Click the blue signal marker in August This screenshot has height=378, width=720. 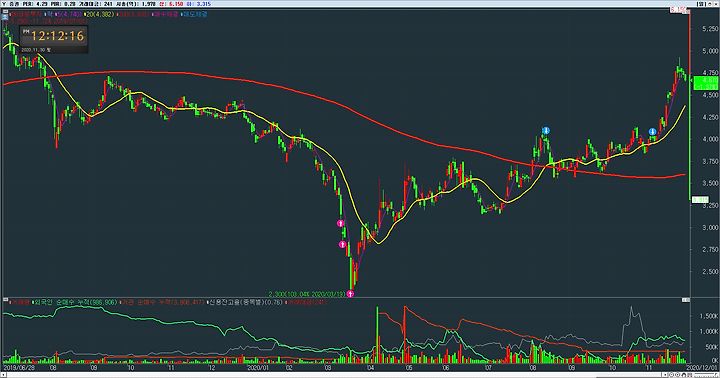point(546,131)
